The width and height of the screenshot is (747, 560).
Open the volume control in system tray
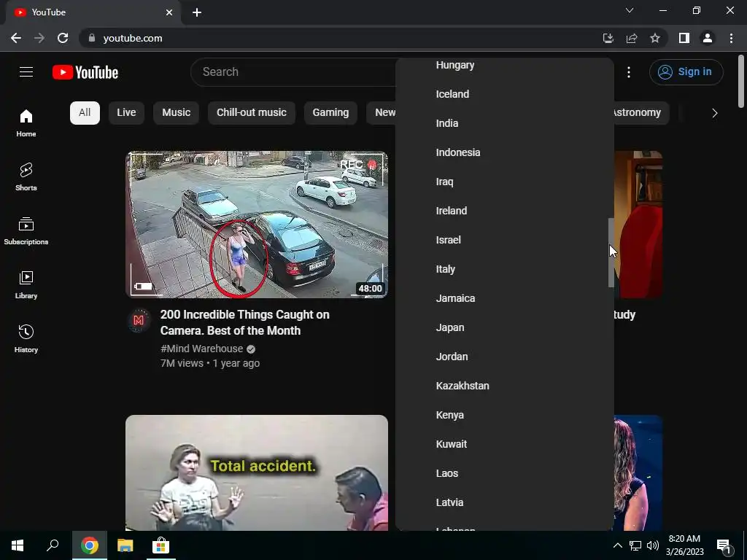[653, 545]
